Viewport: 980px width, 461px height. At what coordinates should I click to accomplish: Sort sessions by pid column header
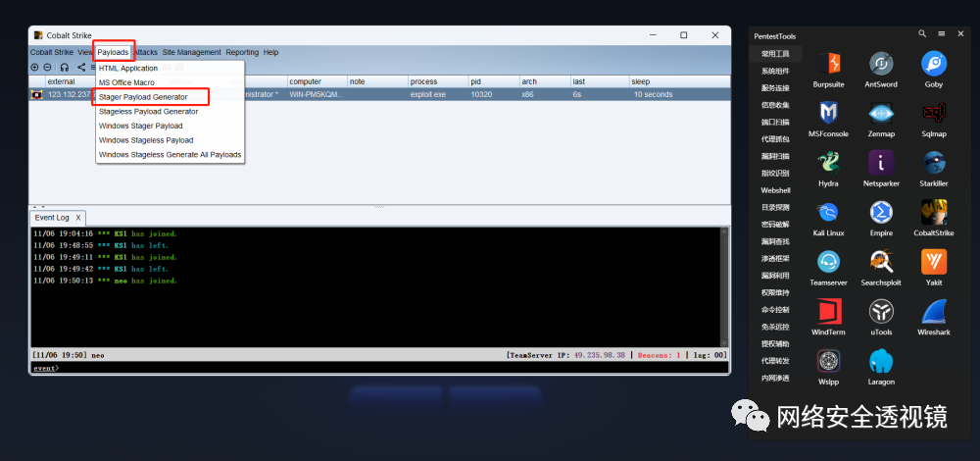click(494, 82)
